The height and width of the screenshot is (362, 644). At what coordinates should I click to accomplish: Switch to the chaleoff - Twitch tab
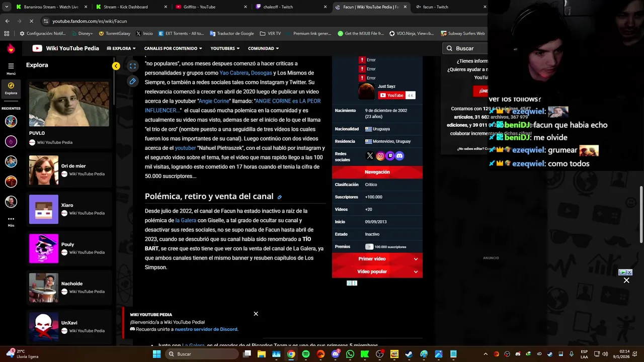coord(290,7)
